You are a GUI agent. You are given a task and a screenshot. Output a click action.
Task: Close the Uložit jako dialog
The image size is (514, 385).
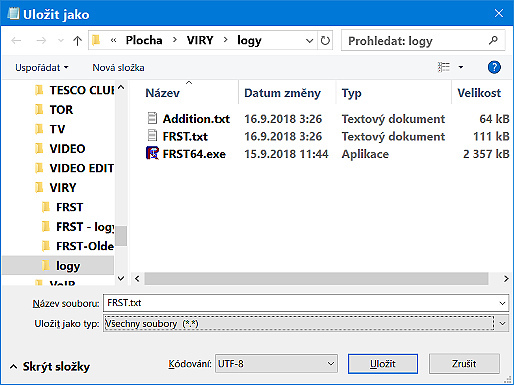pyautogui.click(x=499, y=13)
